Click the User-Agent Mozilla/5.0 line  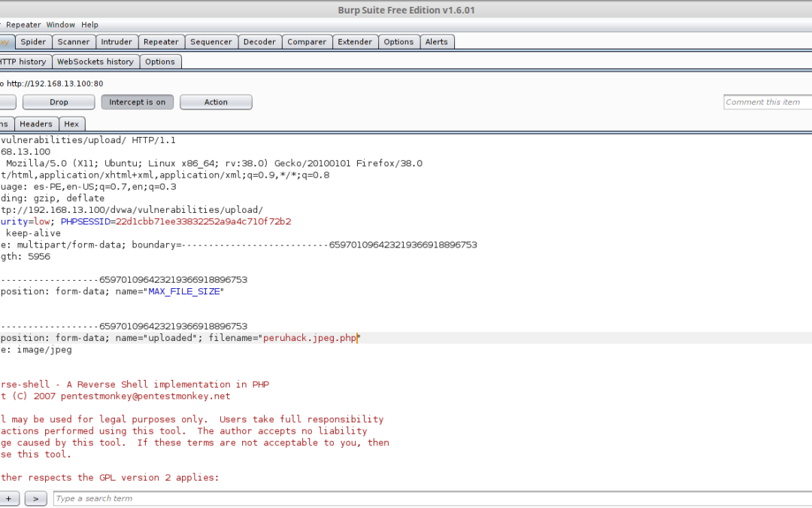(x=211, y=163)
